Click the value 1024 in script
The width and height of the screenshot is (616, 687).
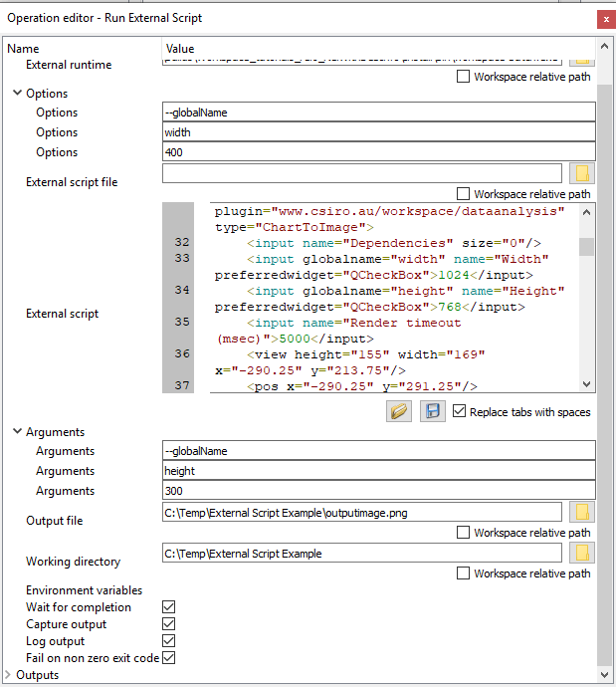[x=454, y=275]
